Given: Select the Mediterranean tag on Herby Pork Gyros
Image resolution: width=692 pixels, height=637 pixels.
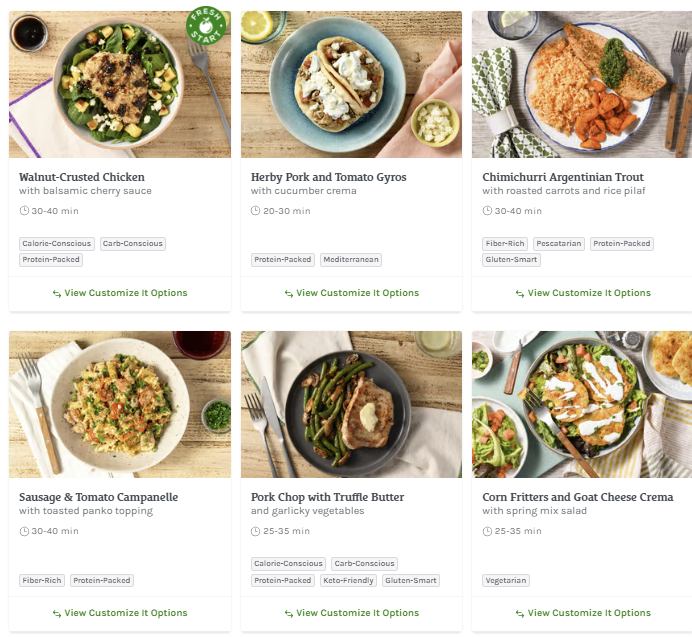Looking at the screenshot, I should (x=351, y=260).
